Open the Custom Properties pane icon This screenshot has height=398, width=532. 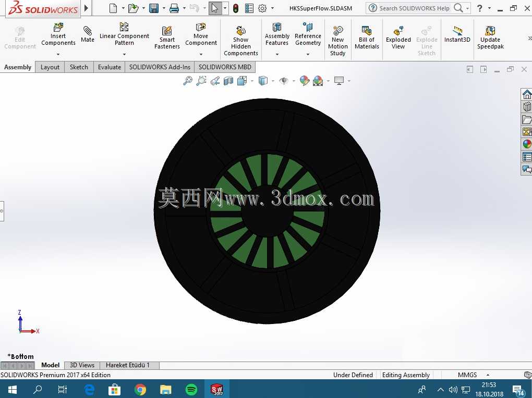pyautogui.click(x=527, y=157)
